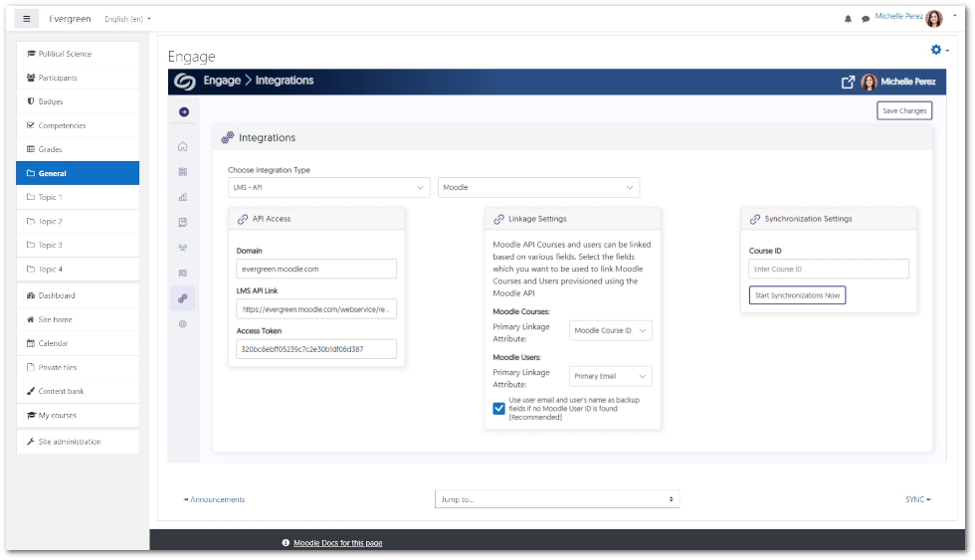Screen dimensions: 975x560
Task: Click the LMS API Link field
Action: point(316,309)
